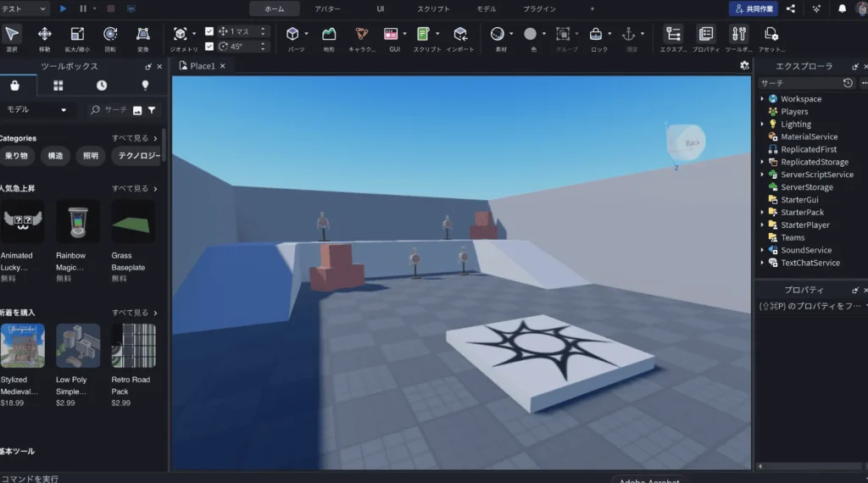This screenshot has width=868, height=483.
Task: Pick the 回転 (Rotate) tool
Action: click(110, 34)
